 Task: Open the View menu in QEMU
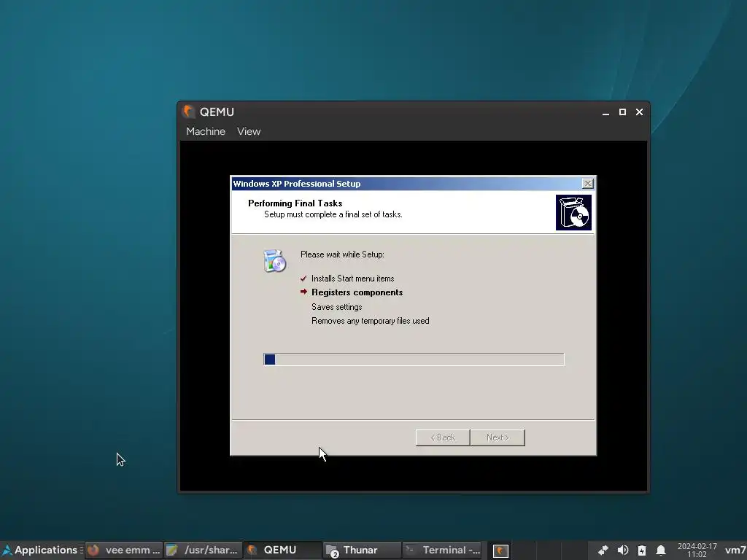(x=249, y=131)
